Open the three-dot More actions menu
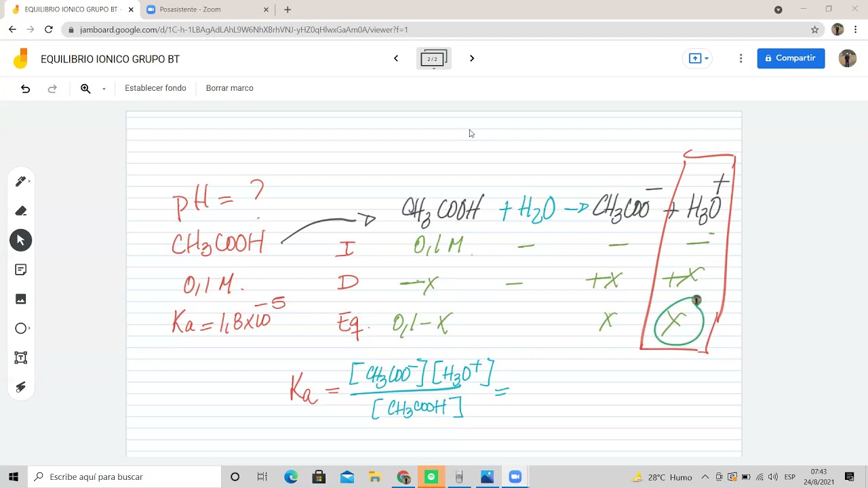This screenshot has width=868, height=488. click(x=741, y=58)
